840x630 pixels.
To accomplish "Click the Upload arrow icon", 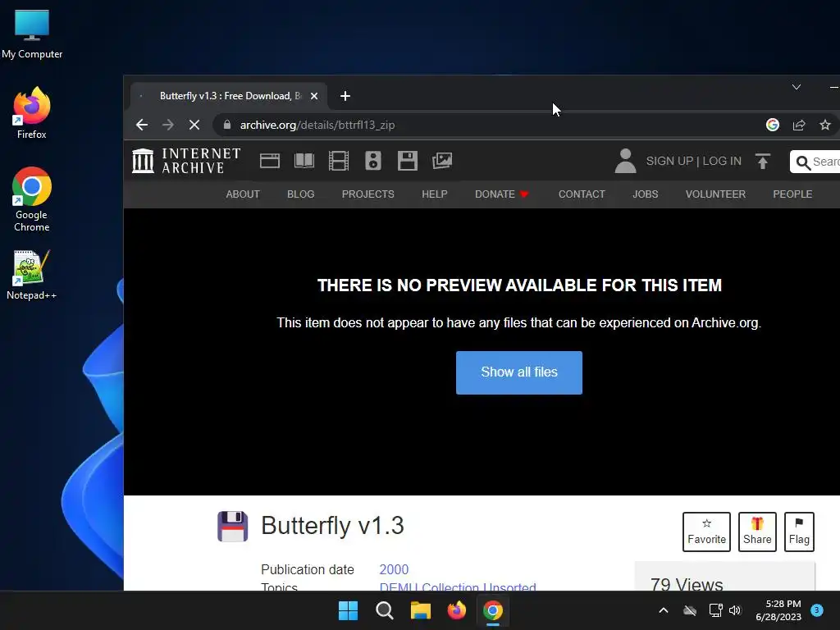I will click(762, 161).
